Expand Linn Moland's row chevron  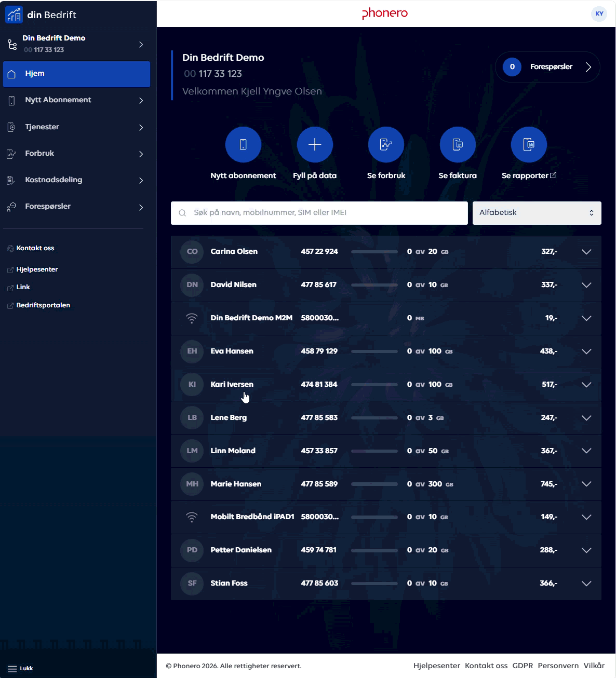(x=586, y=451)
